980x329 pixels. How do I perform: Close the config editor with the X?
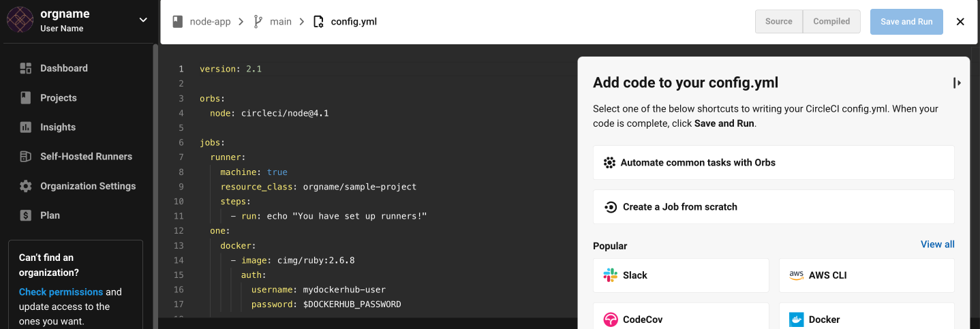coord(960,22)
